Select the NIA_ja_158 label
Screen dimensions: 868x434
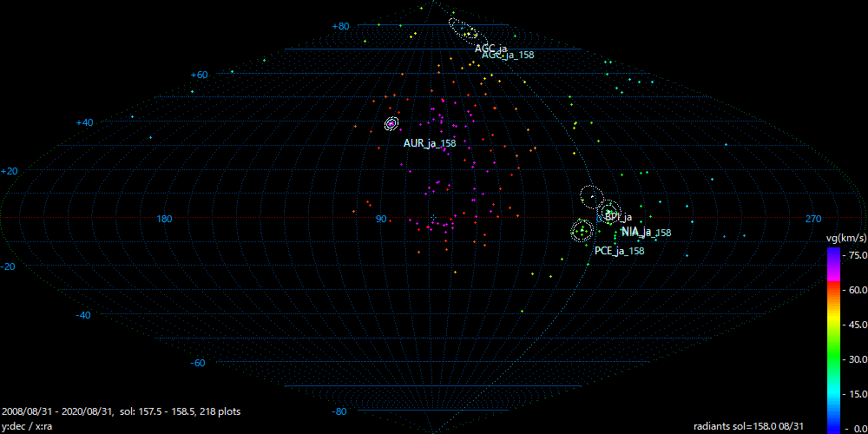tap(646, 233)
